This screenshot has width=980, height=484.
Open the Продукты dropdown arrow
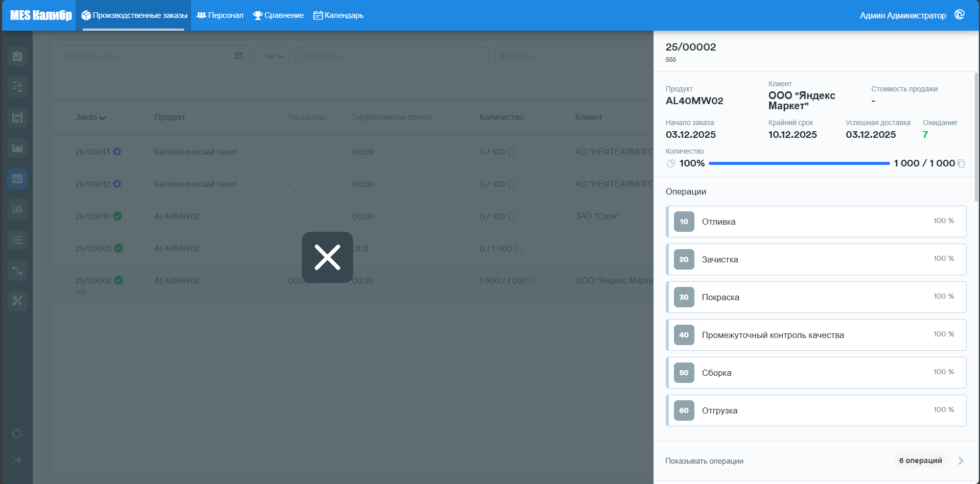point(479,57)
